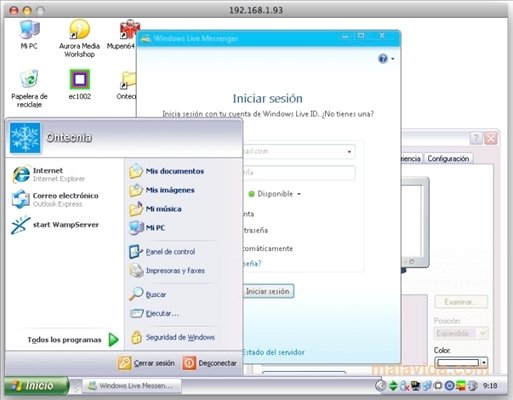Open the Papelera de reciclaje icon

tap(29, 88)
